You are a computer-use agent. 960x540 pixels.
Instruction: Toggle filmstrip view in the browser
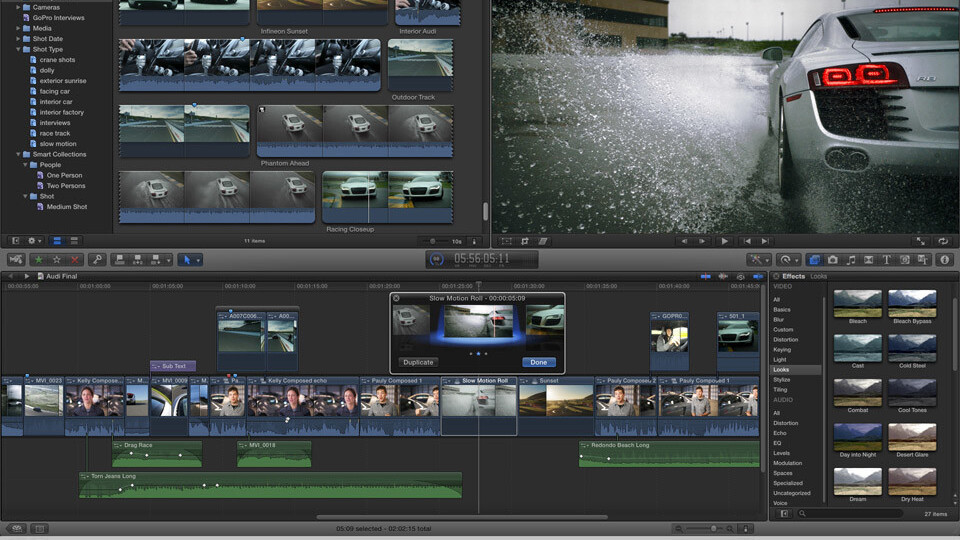pos(57,241)
